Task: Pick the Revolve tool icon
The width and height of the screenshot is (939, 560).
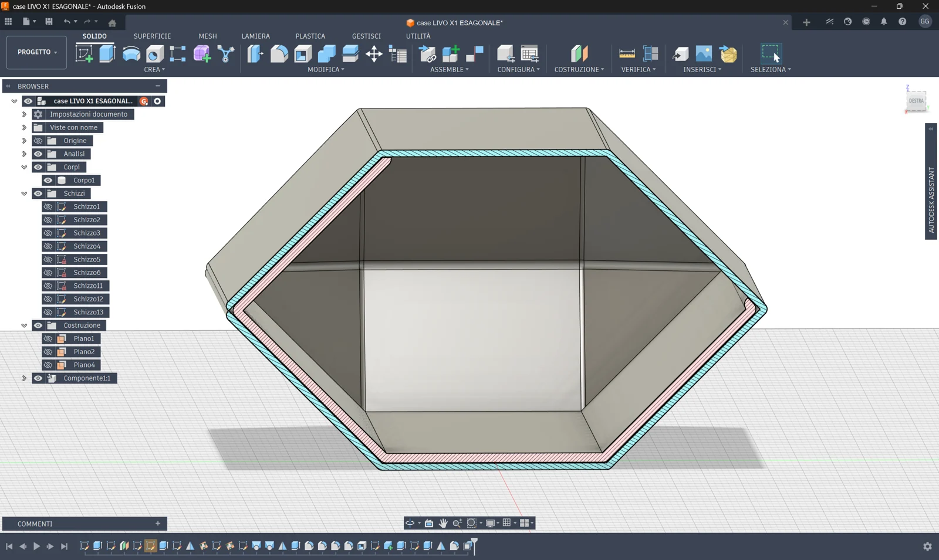Action: click(x=131, y=53)
